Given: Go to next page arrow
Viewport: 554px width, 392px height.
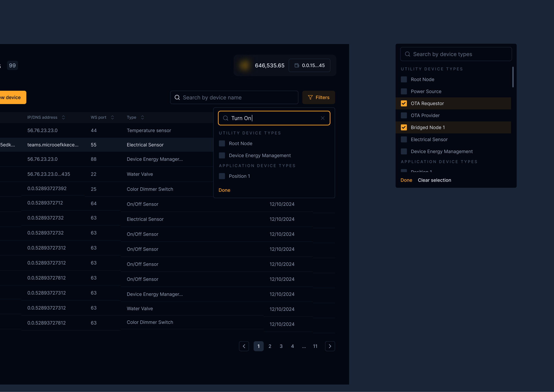Looking at the screenshot, I should (330, 346).
